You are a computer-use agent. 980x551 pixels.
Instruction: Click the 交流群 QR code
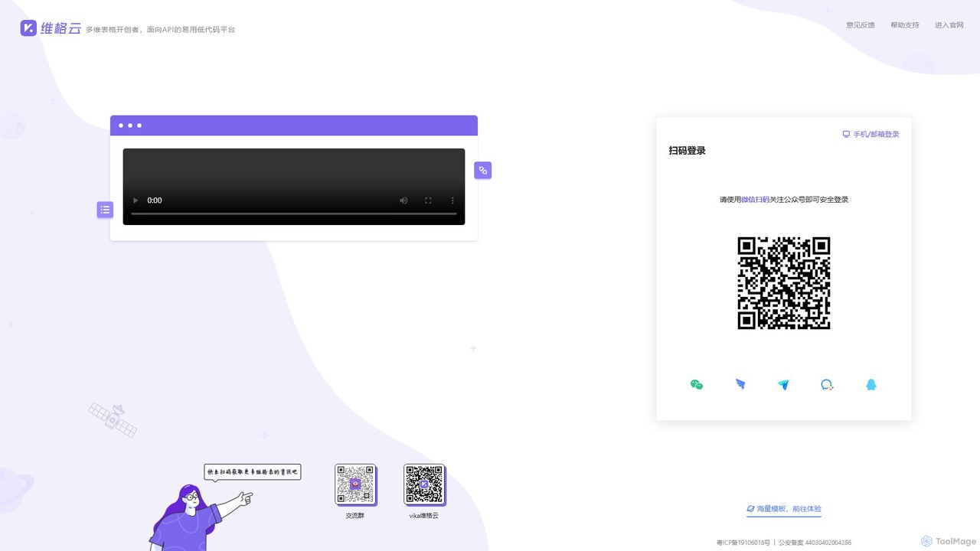tap(355, 484)
